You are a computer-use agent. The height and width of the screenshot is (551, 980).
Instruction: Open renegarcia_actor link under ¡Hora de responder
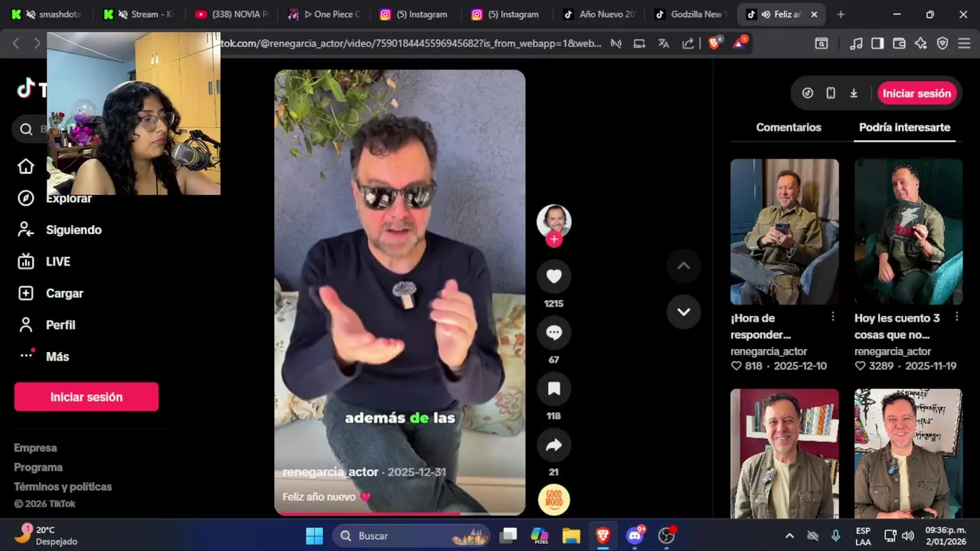click(769, 352)
